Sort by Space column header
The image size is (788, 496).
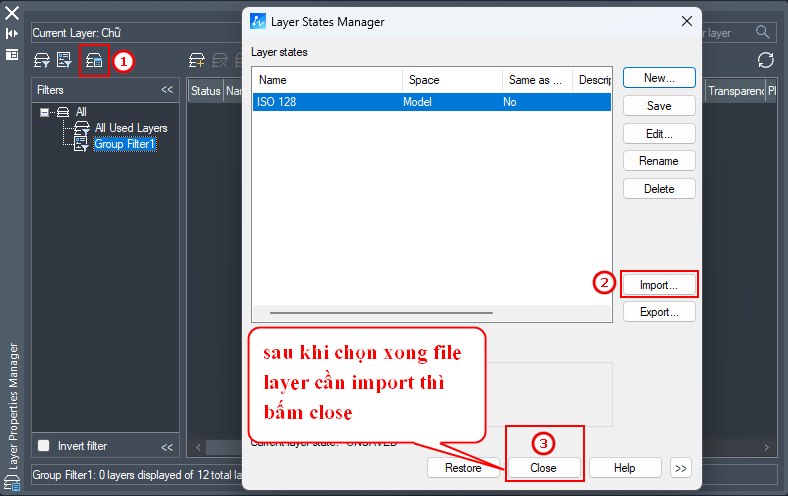452,80
